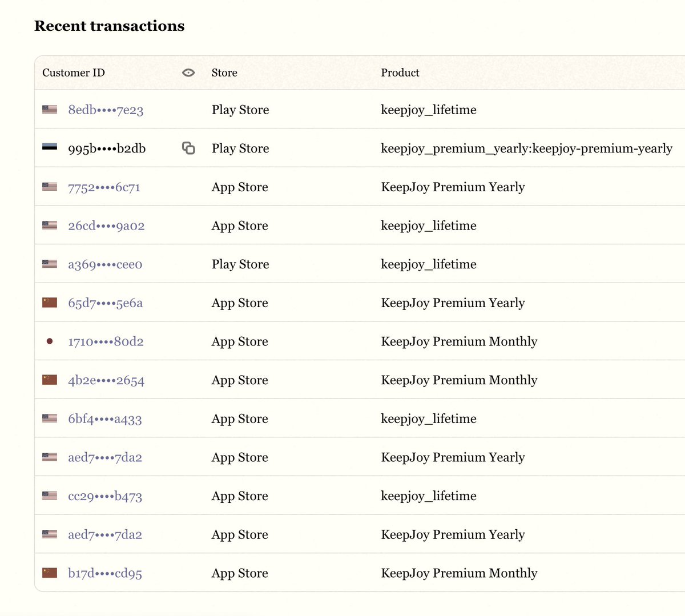Click keepjoy_lifetime in the 26cd••••9a02 row
The image size is (685, 616).
(429, 226)
